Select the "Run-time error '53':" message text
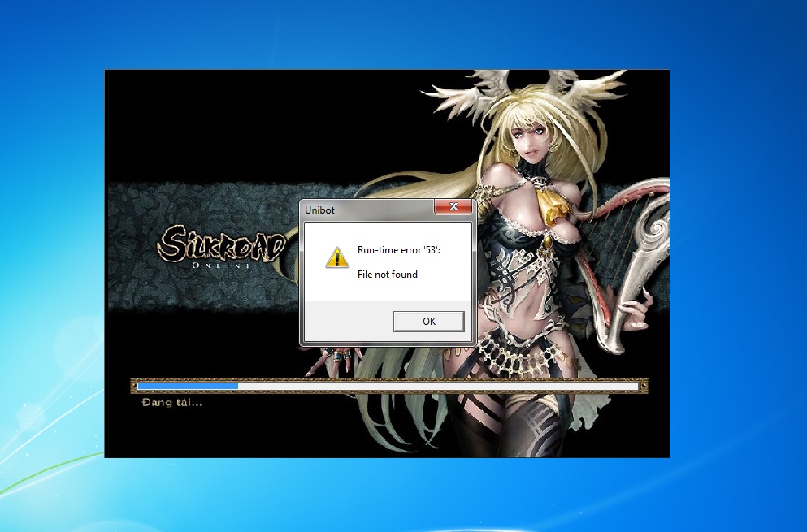Screen dimensions: 807x532 399,250
